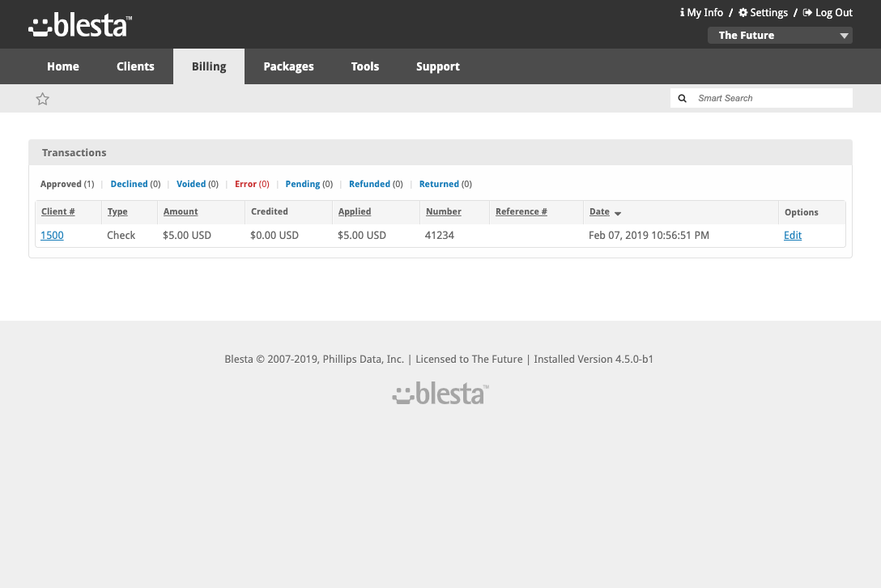This screenshot has width=881, height=588.
Task: View Declined transactions filter
Action: click(x=129, y=184)
